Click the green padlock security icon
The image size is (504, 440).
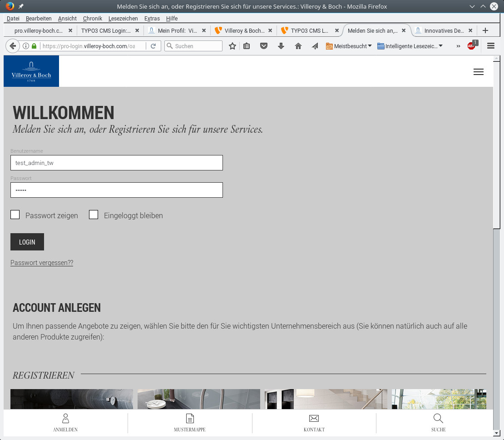point(34,46)
